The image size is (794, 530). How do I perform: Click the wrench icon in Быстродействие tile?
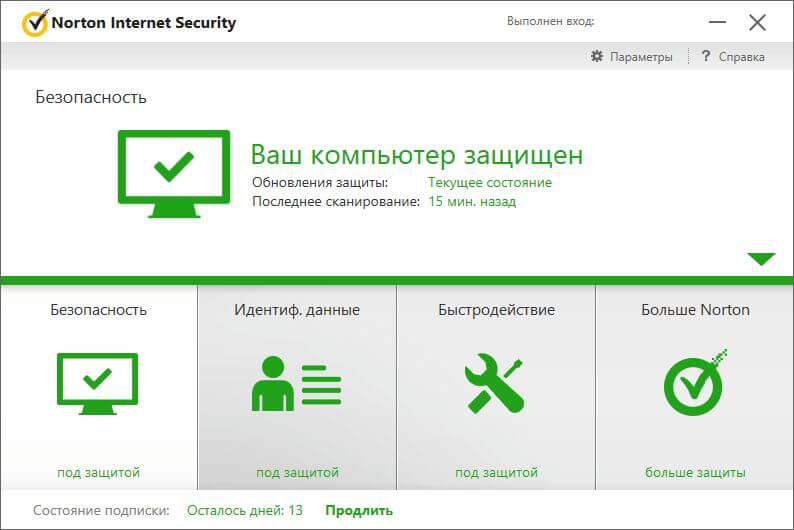tap(494, 383)
